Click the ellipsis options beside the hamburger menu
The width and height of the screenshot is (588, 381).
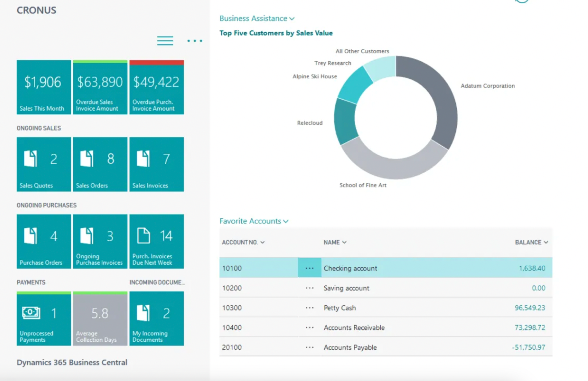pos(195,41)
